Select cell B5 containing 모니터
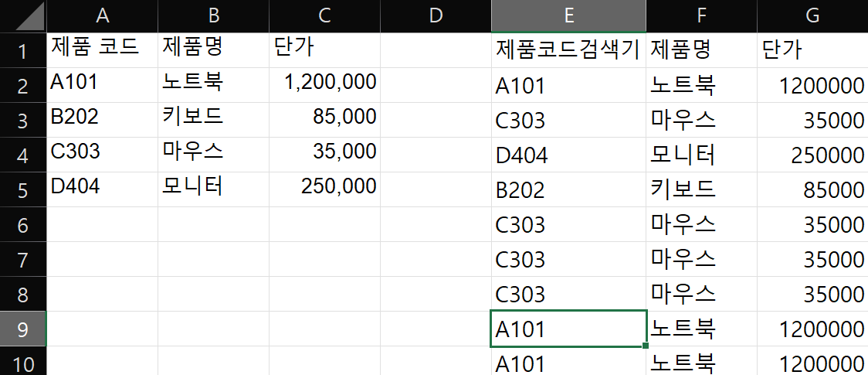The height and width of the screenshot is (375, 868). [x=214, y=190]
